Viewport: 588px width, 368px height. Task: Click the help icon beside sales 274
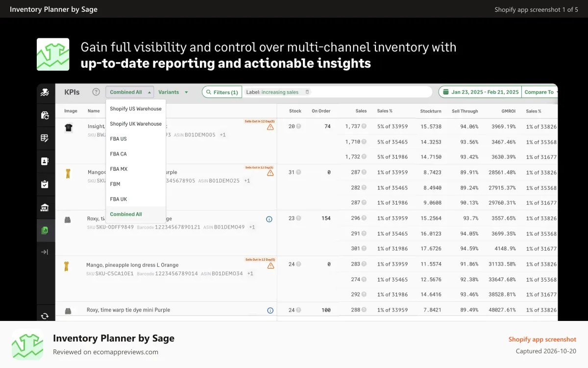coord(364,280)
